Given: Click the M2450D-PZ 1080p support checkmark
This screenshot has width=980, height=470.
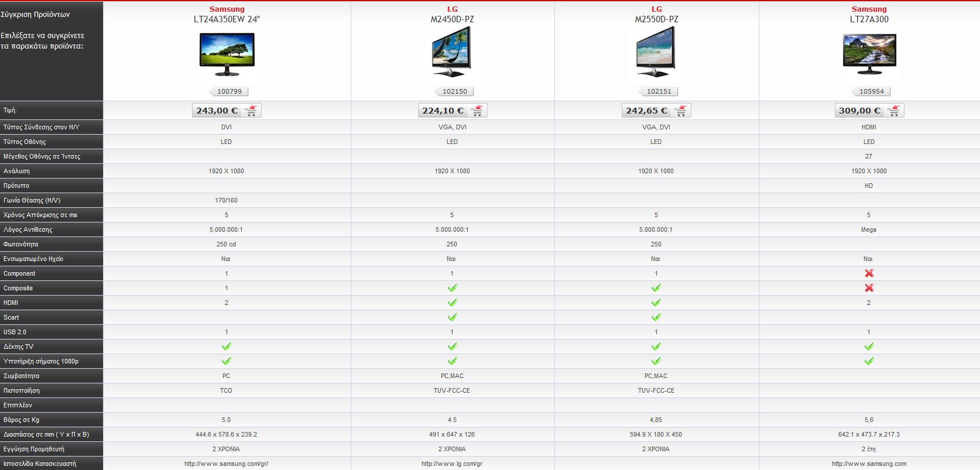Looking at the screenshot, I should click(452, 361).
